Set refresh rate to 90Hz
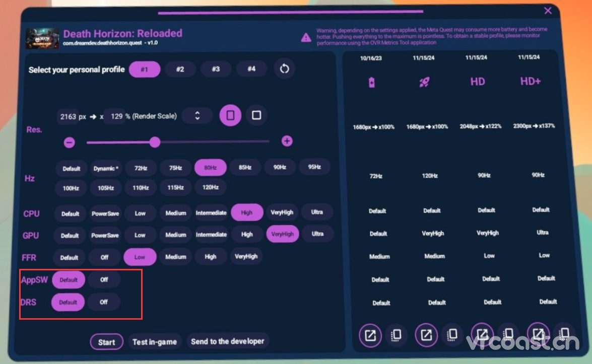Screen dimensions: 592x364 tap(280, 167)
